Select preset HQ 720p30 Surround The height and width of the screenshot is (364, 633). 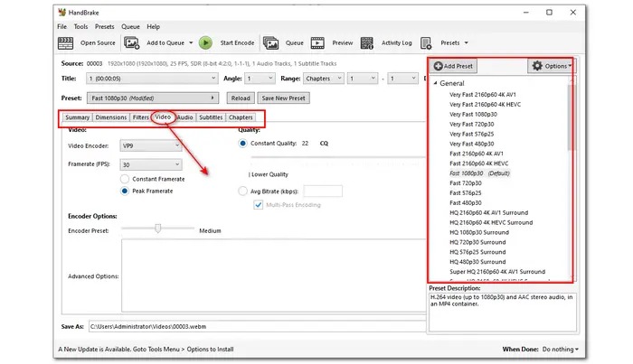point(477,242)
